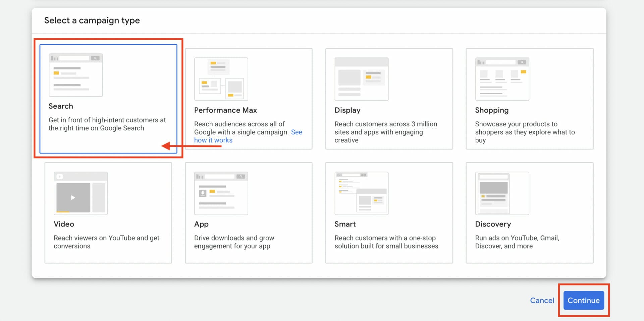
Task: Click the Search campaign illustration icon
Action: (75, 75)
